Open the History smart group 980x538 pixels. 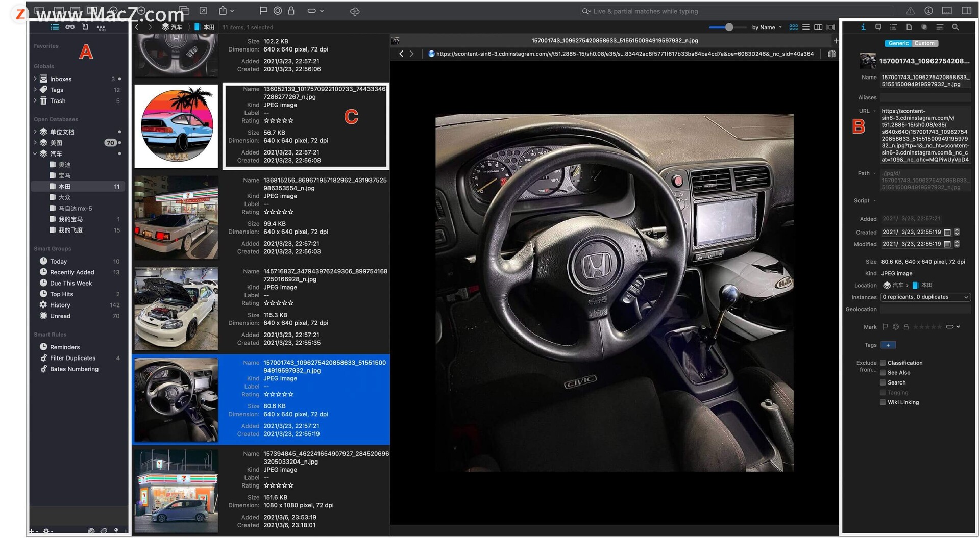78,305
